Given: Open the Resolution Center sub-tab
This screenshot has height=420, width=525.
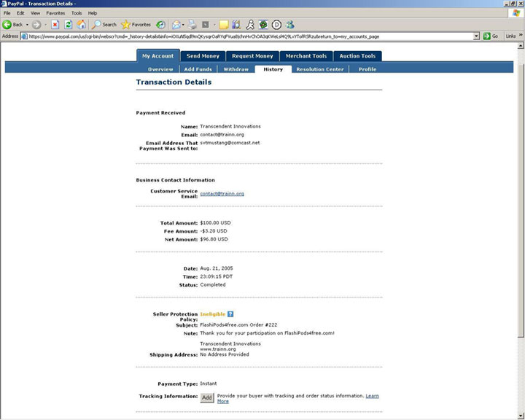Looking at the screenshot, I should (320, 69).
